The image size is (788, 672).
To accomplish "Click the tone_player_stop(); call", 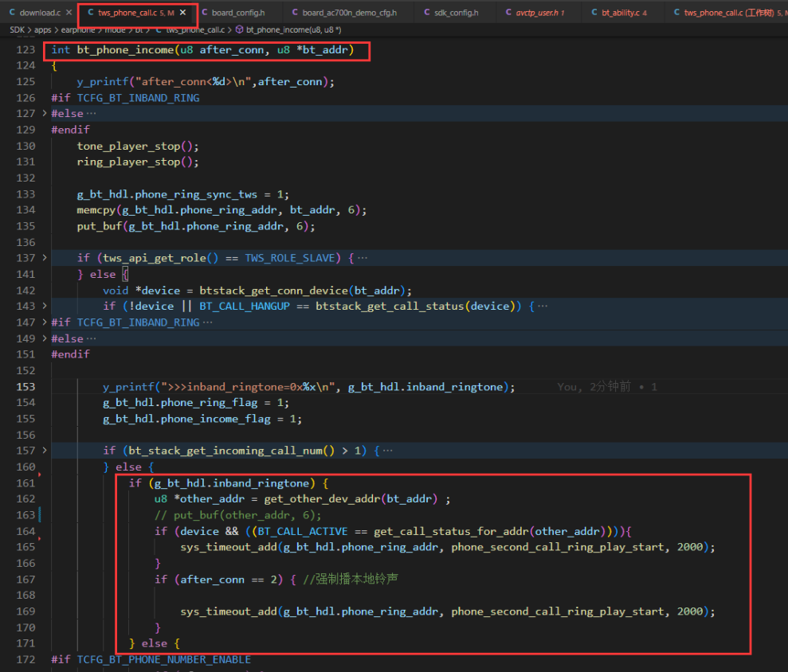I will click(138, 147).
